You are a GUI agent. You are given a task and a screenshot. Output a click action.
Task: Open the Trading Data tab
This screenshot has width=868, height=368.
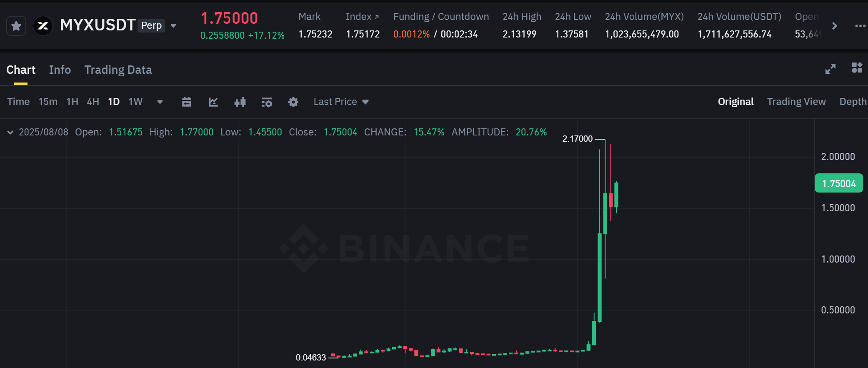[x=118, y=70]
